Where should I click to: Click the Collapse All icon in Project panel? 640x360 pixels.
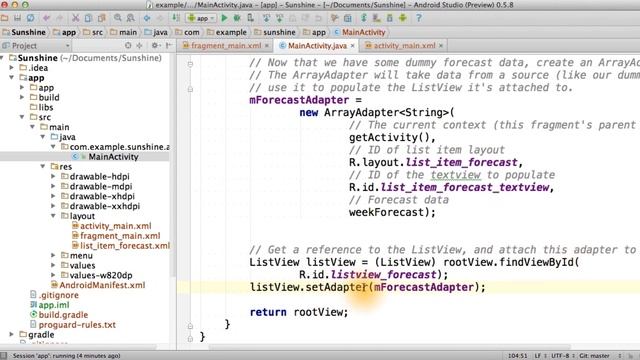click(139, 46)
